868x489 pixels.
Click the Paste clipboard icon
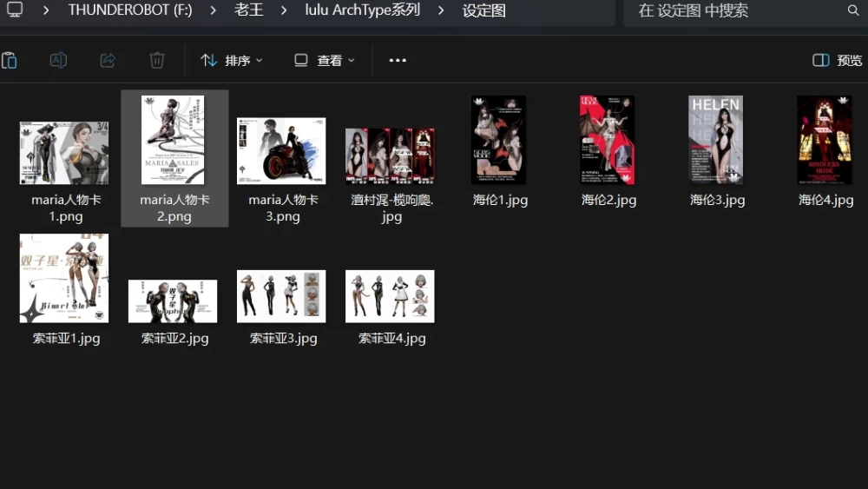click(x=9, y=60)
